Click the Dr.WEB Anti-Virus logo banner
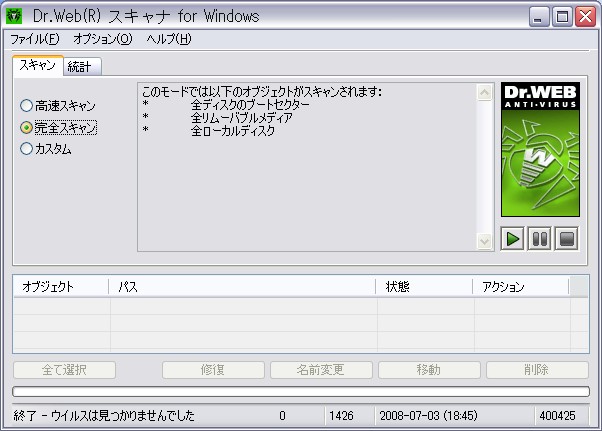The width and height of the screenshot is (602, 431). tap(540, 149)
